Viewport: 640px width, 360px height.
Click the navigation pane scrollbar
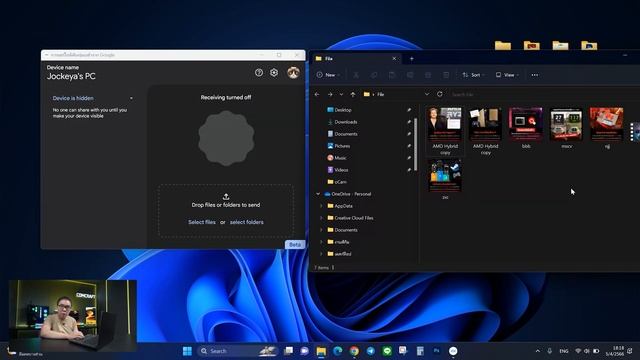click(416, 144)
